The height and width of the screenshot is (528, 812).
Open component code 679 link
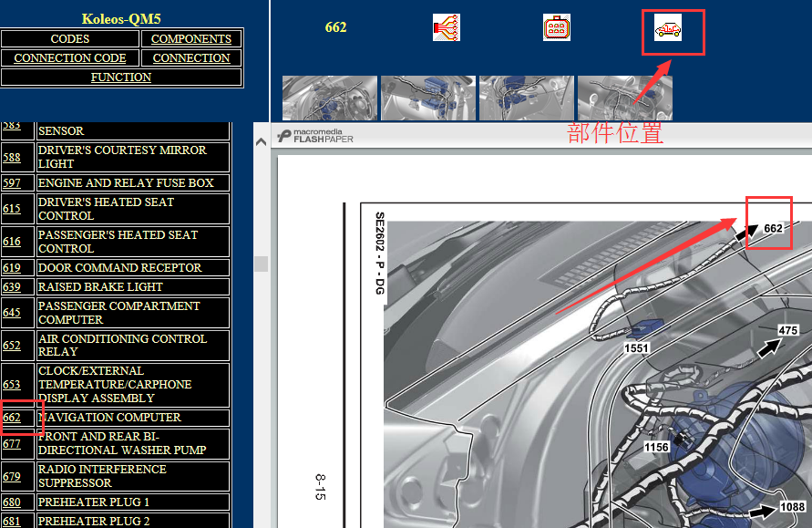click(12, 477)
